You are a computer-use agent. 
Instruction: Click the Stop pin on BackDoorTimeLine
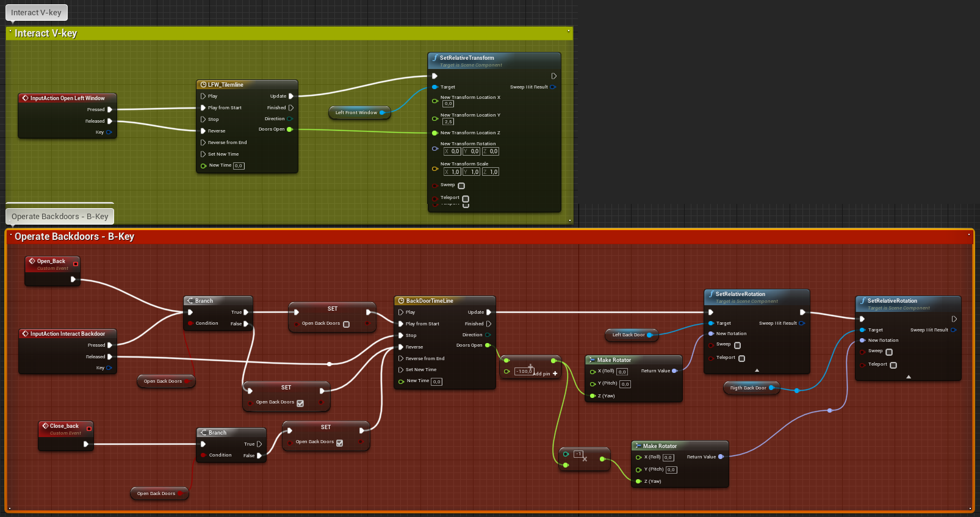[401, 335]
